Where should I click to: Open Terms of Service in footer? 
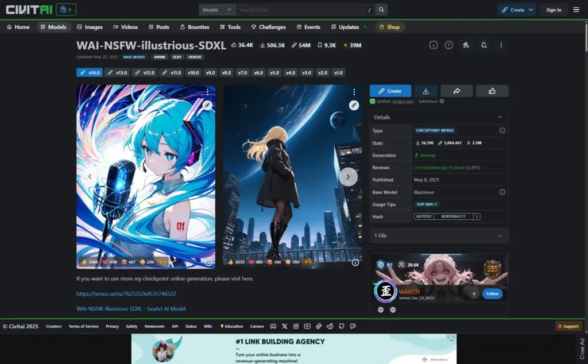tap(84, 327)
